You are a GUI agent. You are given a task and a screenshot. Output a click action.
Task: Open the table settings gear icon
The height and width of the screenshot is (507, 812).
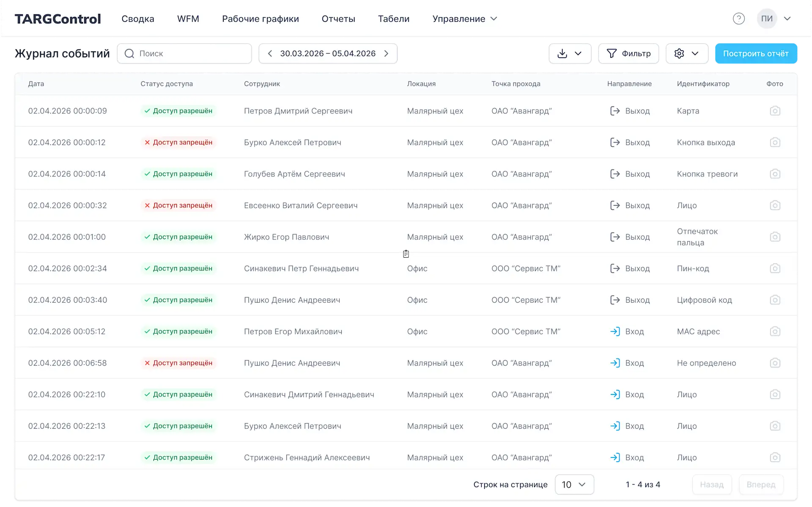(679, 53)
